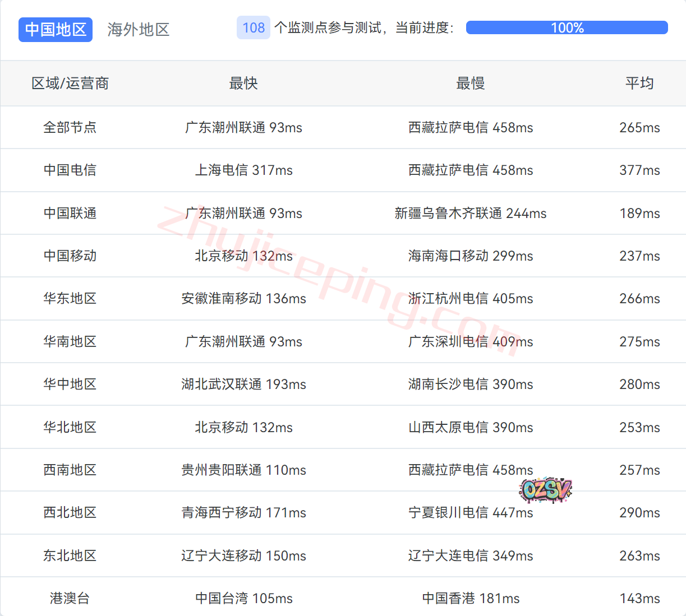Click 辽宁大连电信 349ms slowest cell
Image resolution: width=686 pixels, height=616 pixels.
point(470,556)
